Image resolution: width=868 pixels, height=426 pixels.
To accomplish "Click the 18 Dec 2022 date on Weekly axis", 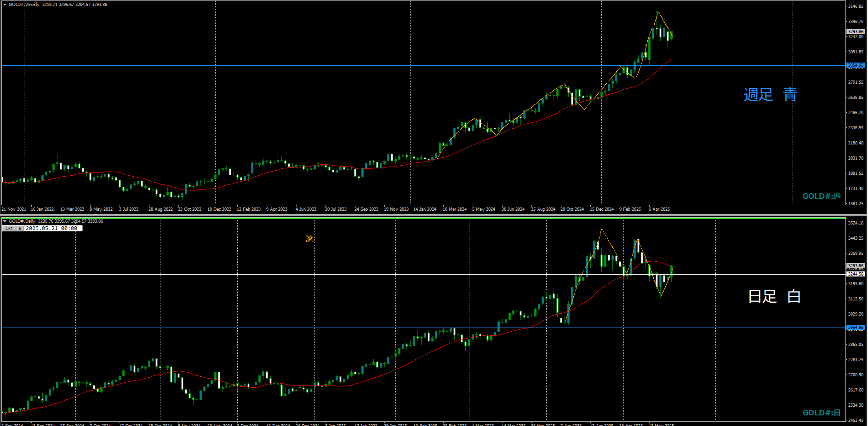I will point(219,209).
